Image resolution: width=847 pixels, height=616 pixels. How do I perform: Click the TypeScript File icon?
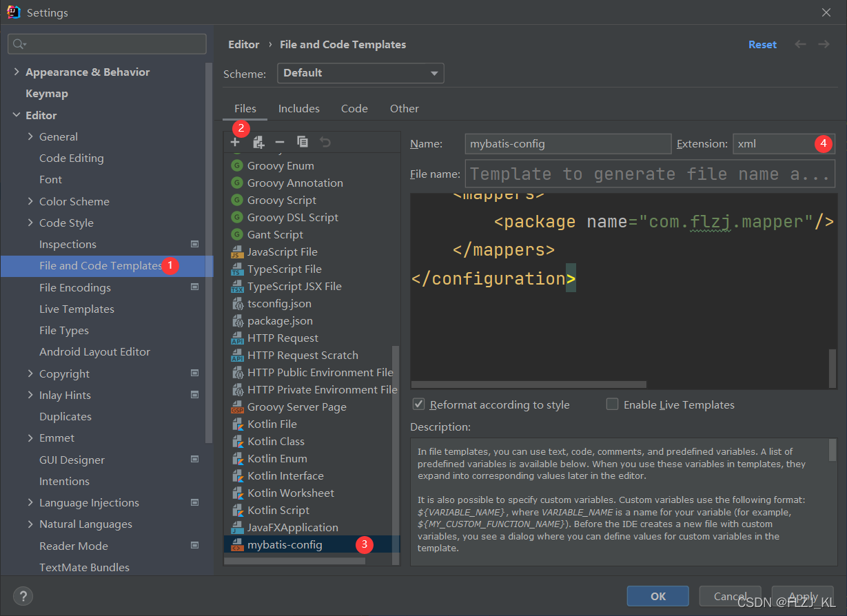pyautogui.click(x=237, y=269)
